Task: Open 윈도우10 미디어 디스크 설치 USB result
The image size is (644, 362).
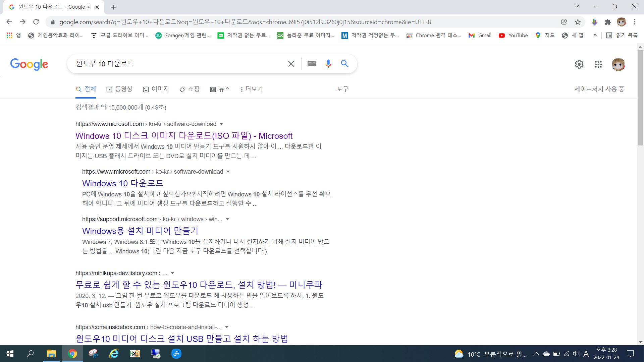Action: pos(182,339)
